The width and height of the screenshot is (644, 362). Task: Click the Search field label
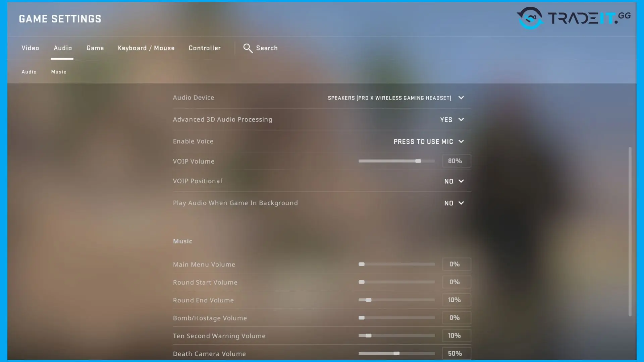(x=267, y=48)
